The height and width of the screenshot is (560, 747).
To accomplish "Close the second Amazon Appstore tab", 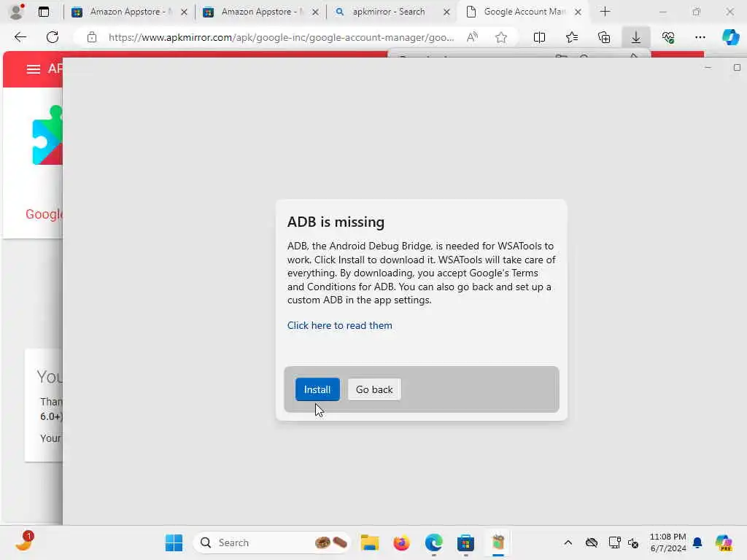I will point(315,12).
